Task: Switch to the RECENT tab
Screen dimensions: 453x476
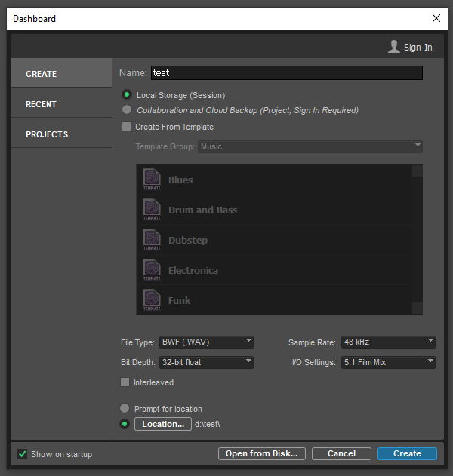Action: (x=61, y=103)
